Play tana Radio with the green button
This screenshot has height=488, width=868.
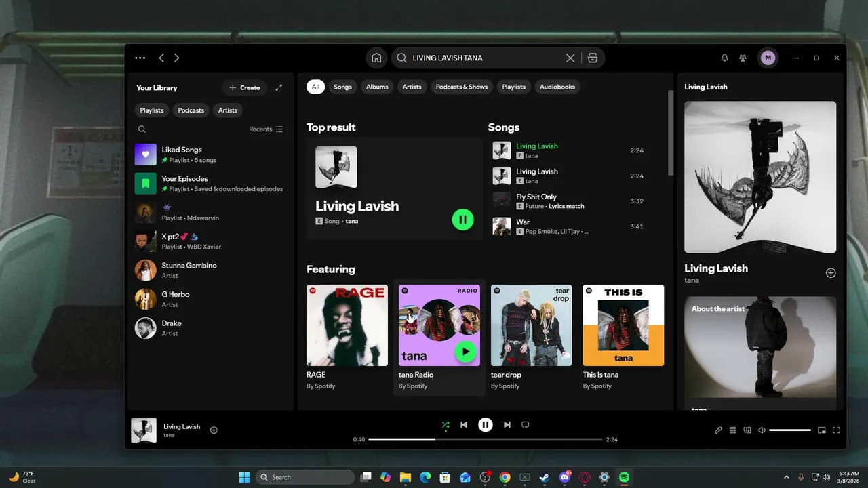pos(465,351)
